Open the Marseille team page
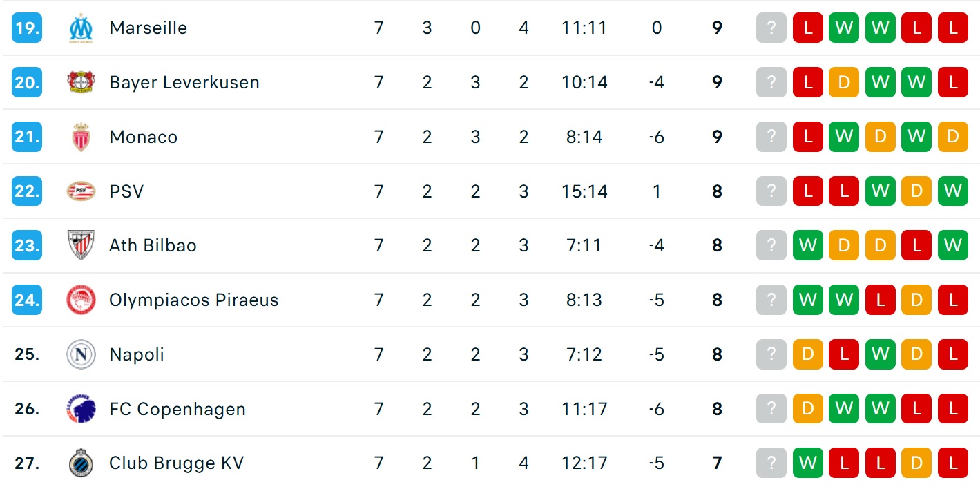This screenshot has height=489, width=980. click(148, 28)
